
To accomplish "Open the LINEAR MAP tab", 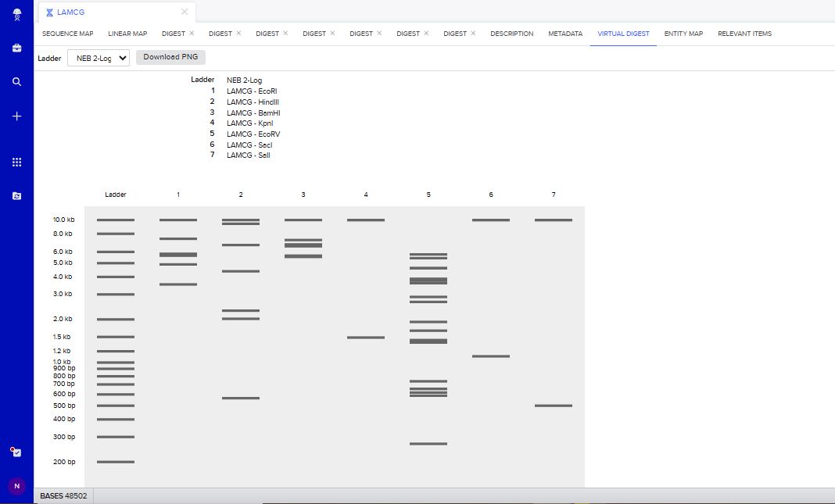I will point(127,34).
